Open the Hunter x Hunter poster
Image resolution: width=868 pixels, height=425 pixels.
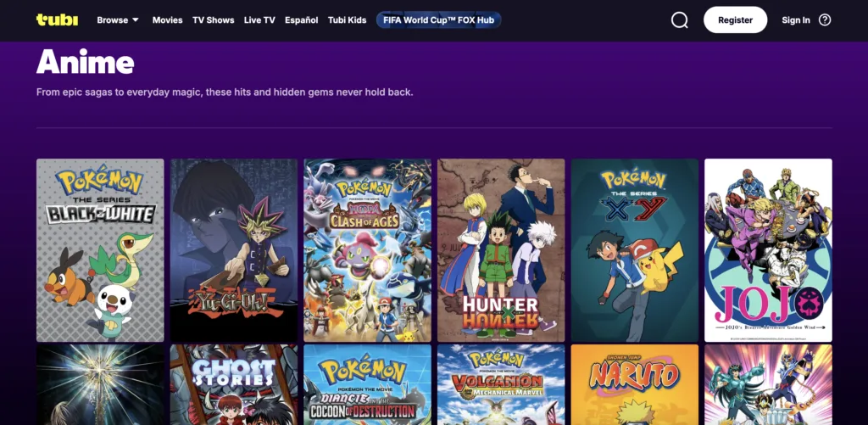click(501, 250)
